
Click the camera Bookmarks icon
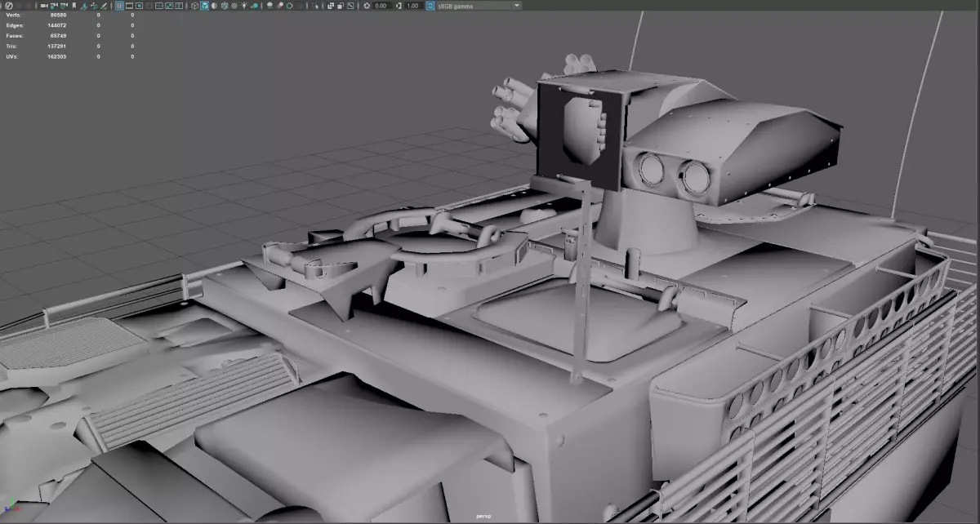point(74,5)
